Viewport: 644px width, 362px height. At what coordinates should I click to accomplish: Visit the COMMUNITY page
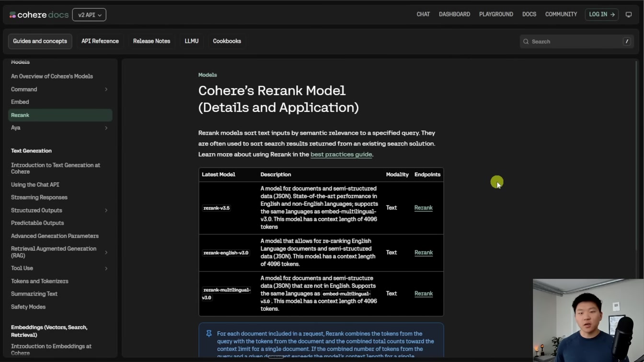[561, 14]
